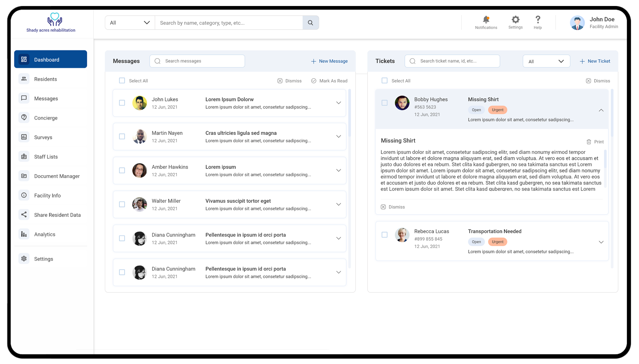Click the Dashboard grid icon
The image size is (639, 364).
click(24, 59)
